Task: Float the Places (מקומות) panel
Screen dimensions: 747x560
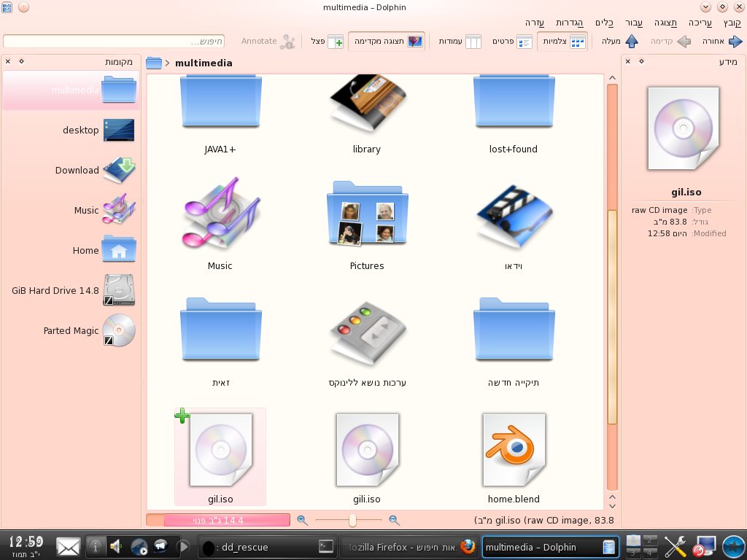Action: 21,61
